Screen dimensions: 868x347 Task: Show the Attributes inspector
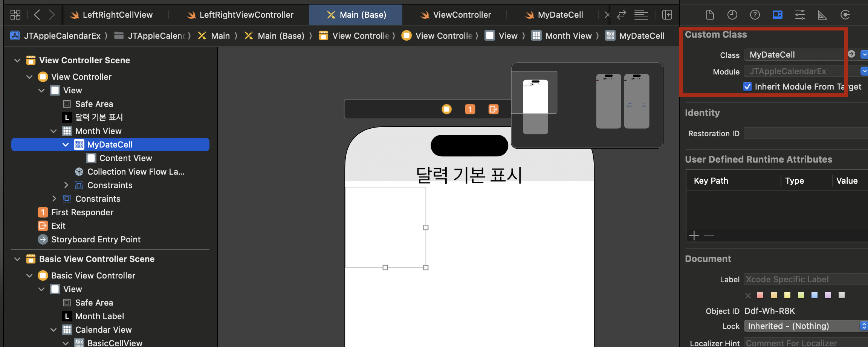point(800,15)
